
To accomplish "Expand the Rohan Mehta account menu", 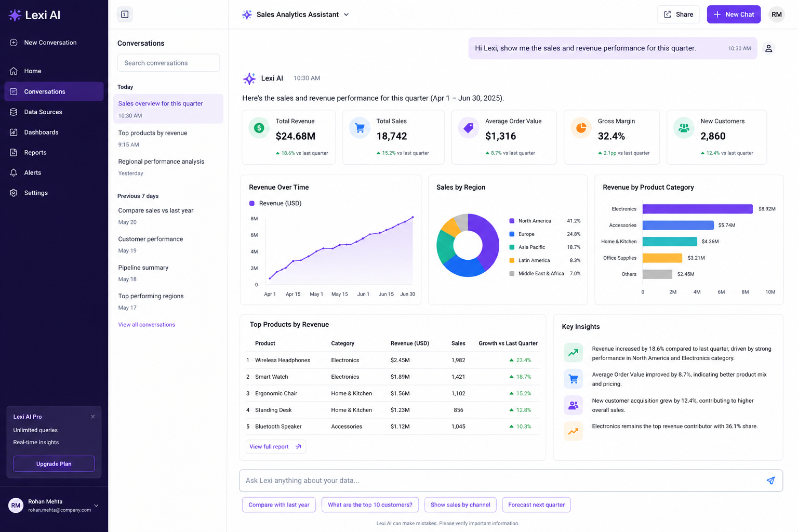I will coord(96,506).
